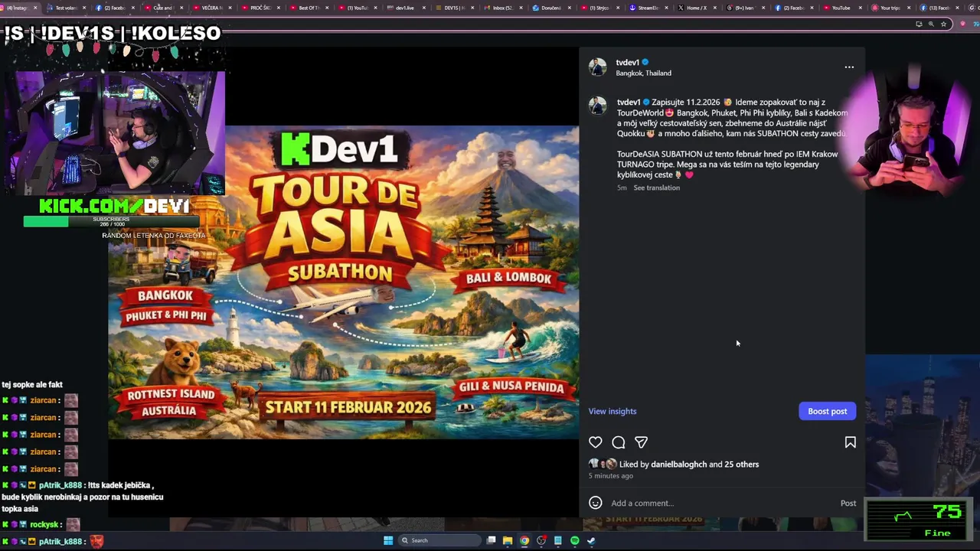This screenshot has height=551, width=980.
Task: Open the notepad-style taskbar app icon
Action: (x=558, y=540)
